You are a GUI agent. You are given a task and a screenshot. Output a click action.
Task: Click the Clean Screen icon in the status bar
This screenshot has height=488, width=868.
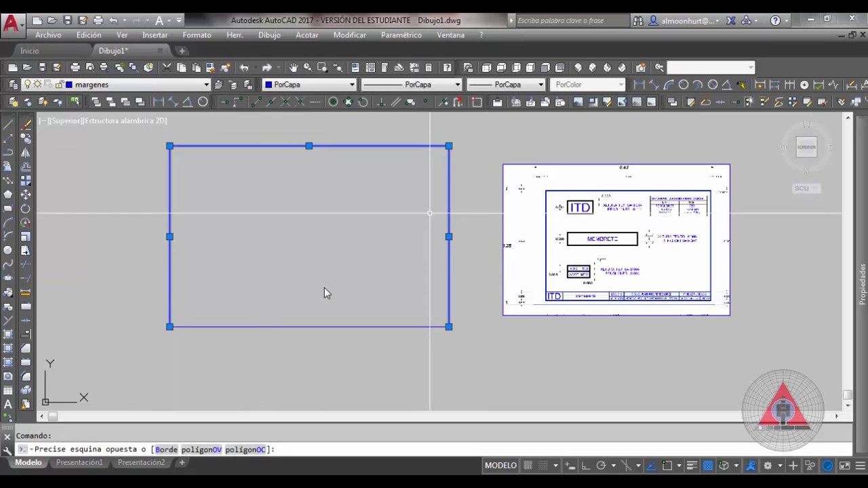845,466
